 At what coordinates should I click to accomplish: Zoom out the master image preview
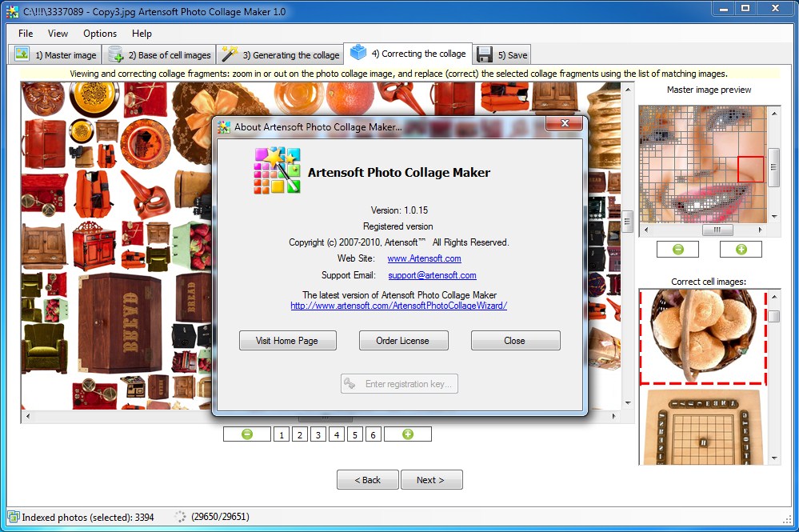677,249
